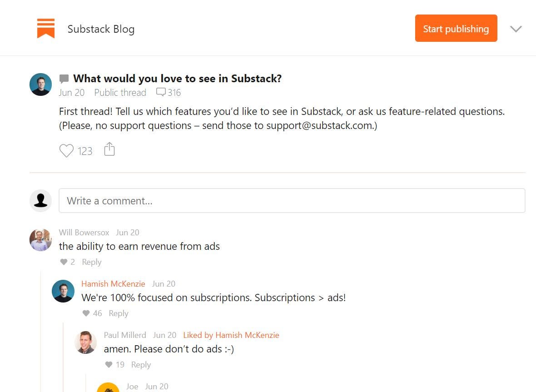Click the 'Liked by Hamish McKenzie' label
The height and width of the screenshot is (392, 536).
click(231, 335)
